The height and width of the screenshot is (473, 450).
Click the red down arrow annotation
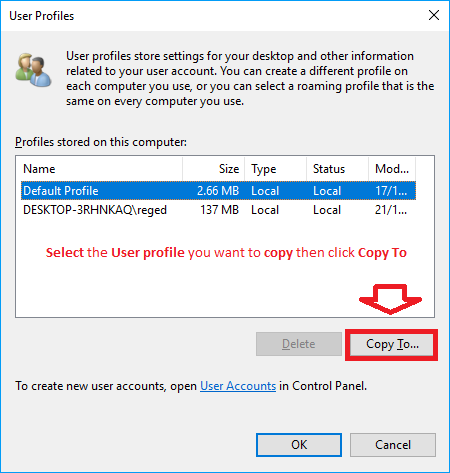click(390, 299)
